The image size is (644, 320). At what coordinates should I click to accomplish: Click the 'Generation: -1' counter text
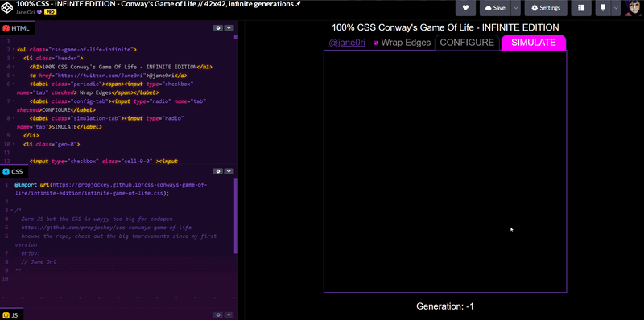coord(445,306)
